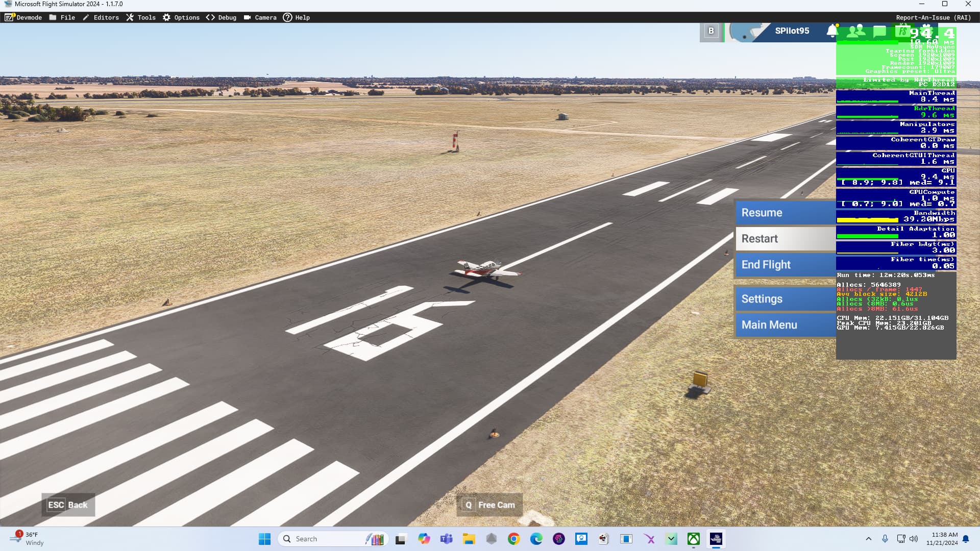Screen dimensions: 980x551
Task: Open the FS marketplace bag icon
Action: (x=902, y=31)
